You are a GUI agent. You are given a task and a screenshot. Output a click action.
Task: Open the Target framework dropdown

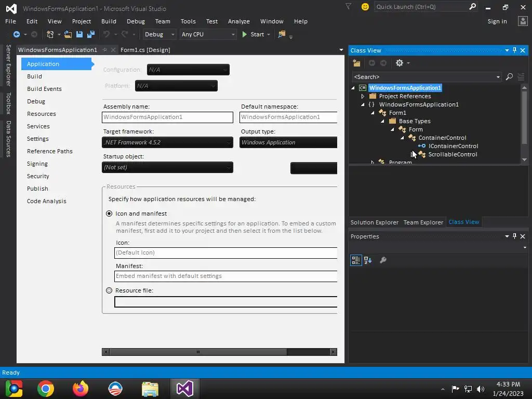click(167, 142)
